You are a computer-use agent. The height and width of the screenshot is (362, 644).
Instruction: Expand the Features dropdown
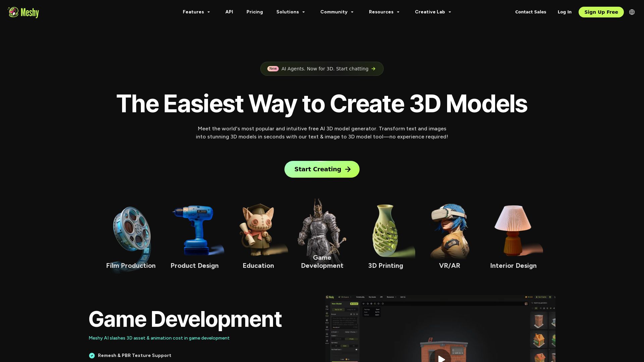pyautogui.click(x=197, y=12)
